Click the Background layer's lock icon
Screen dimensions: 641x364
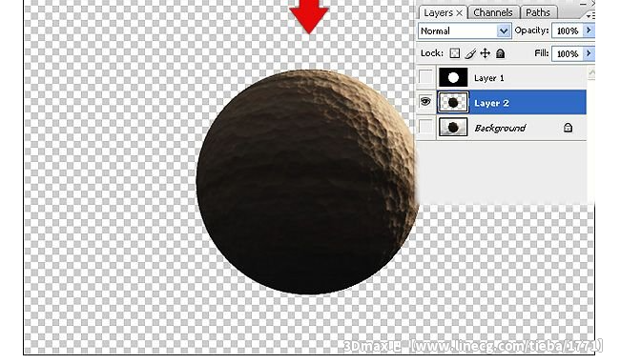568,128
